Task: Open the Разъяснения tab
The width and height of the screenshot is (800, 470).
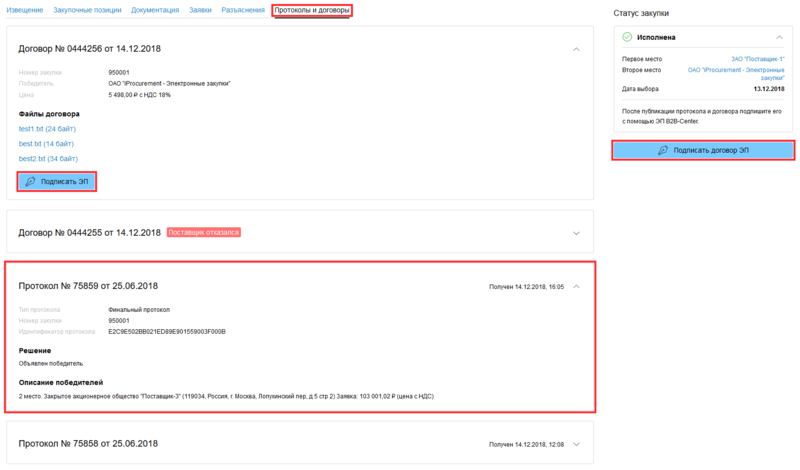Action: (243, 10)
